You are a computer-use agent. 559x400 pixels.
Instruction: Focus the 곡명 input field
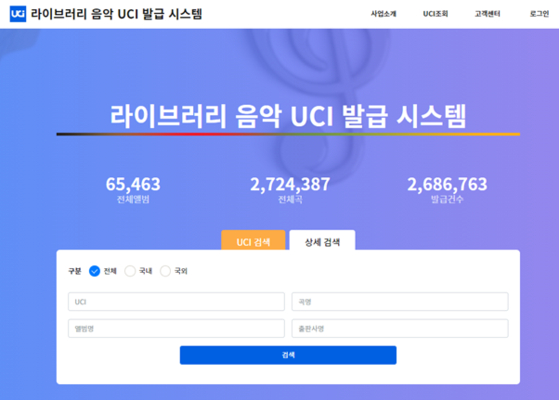[400, 302]
